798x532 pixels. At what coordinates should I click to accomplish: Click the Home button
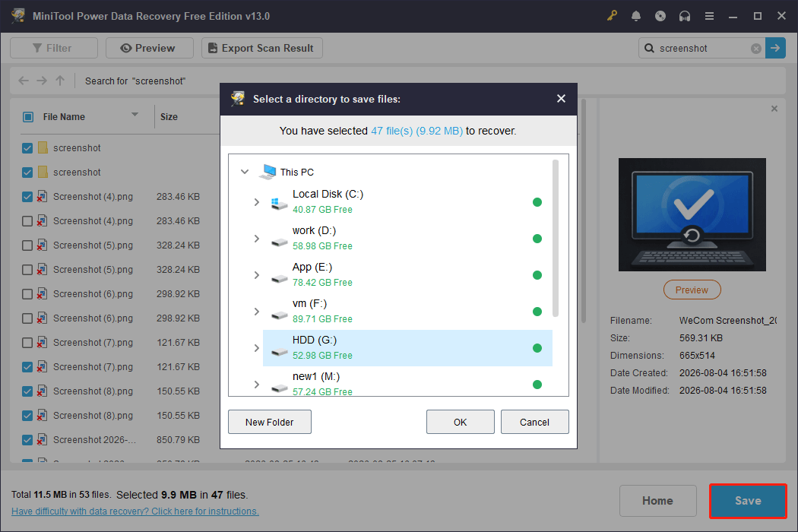(x=657, y=501)
